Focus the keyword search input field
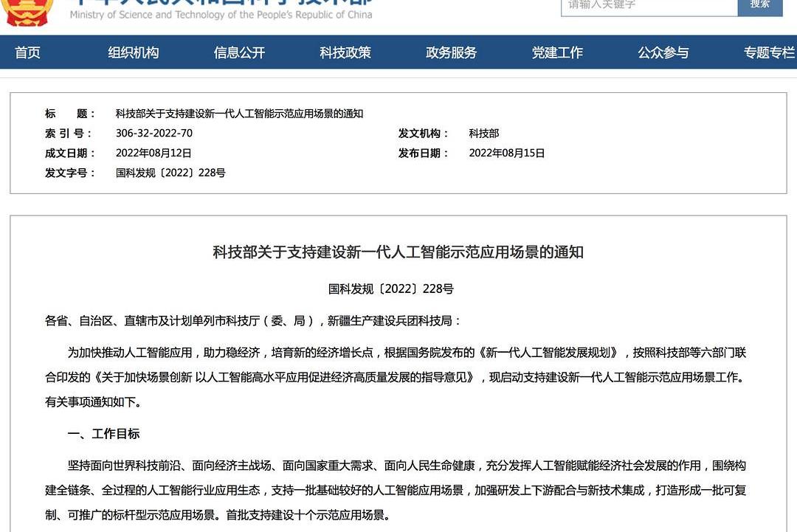Screen dimensions: 797x532 coord(649,6)
